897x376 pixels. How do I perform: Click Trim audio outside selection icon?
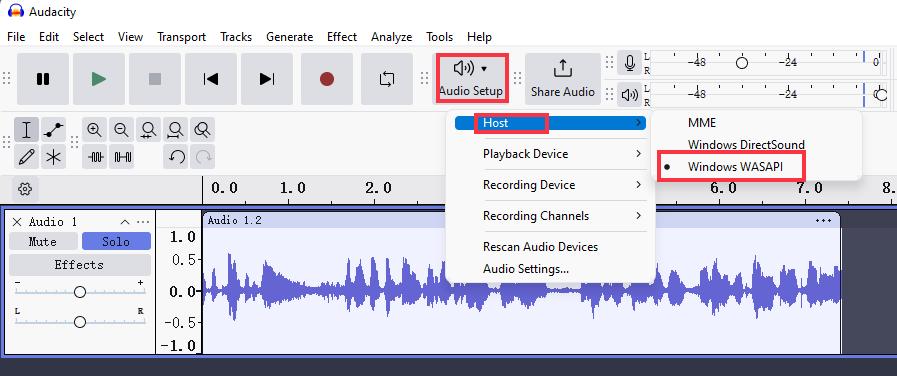(94, 157)
